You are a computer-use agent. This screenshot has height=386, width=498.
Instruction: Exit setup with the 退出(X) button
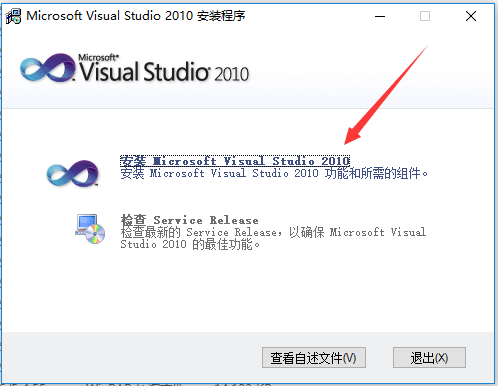pyautogui.click(x=429, y=358)
